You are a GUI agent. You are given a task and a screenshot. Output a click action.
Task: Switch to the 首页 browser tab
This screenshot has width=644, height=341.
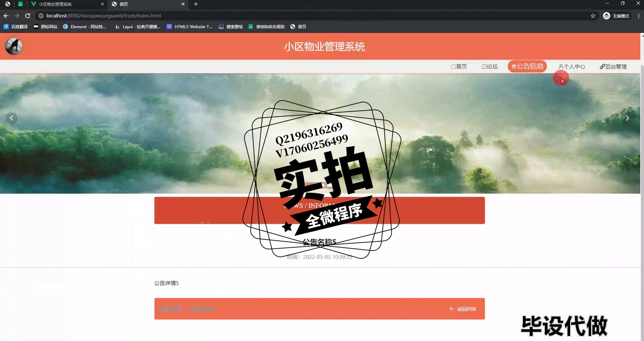[148, 4]
